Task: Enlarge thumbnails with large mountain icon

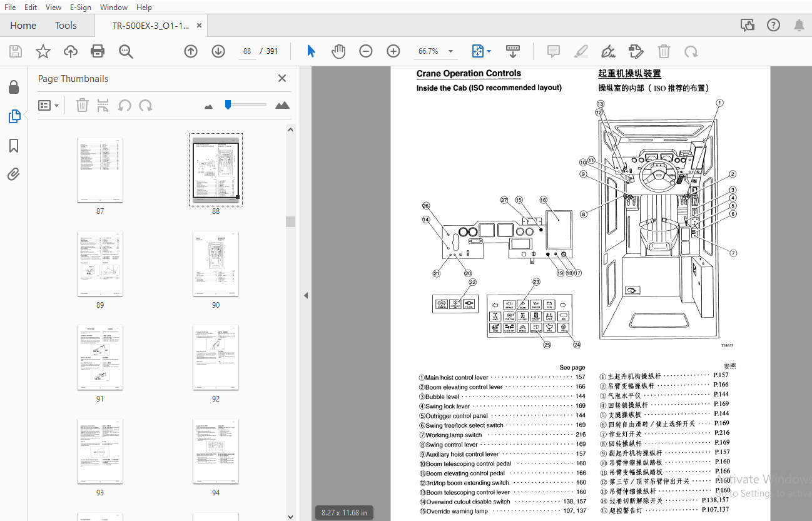Action: (x=282, y=105)
